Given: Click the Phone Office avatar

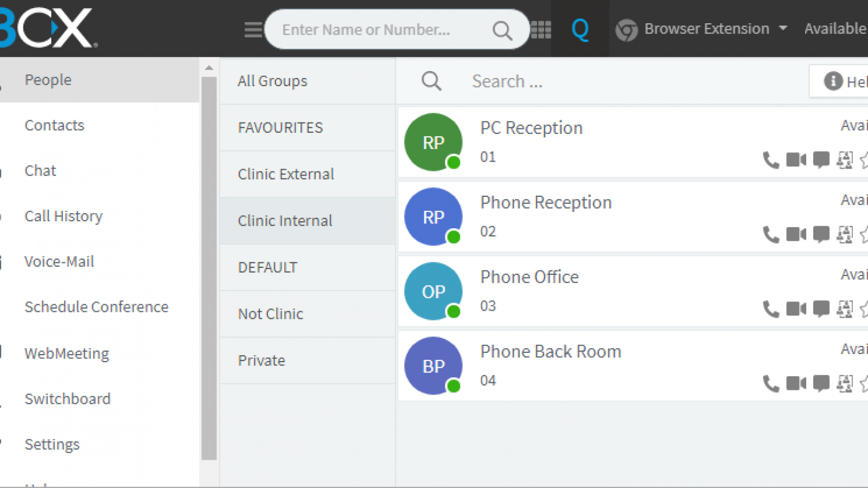Looking at the screenshot, I should (433, 291).
